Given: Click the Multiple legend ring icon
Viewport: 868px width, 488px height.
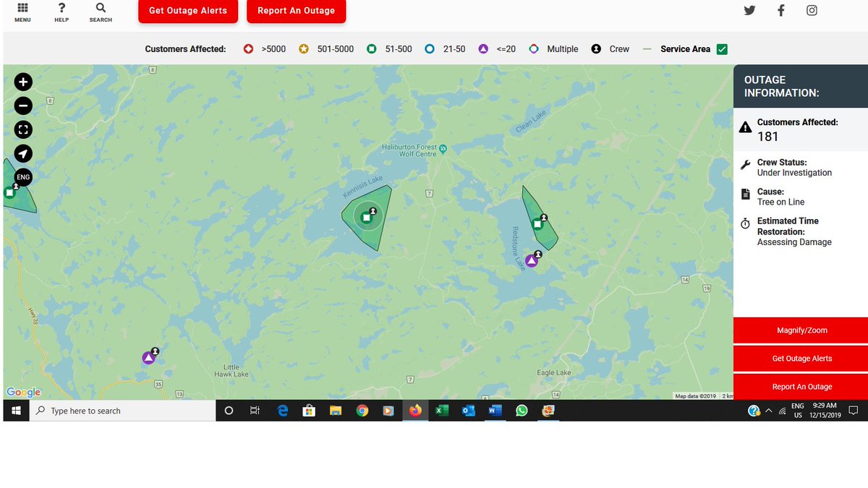Looking at the screenshot, I should pyautogui.click(x=534, y=49).
